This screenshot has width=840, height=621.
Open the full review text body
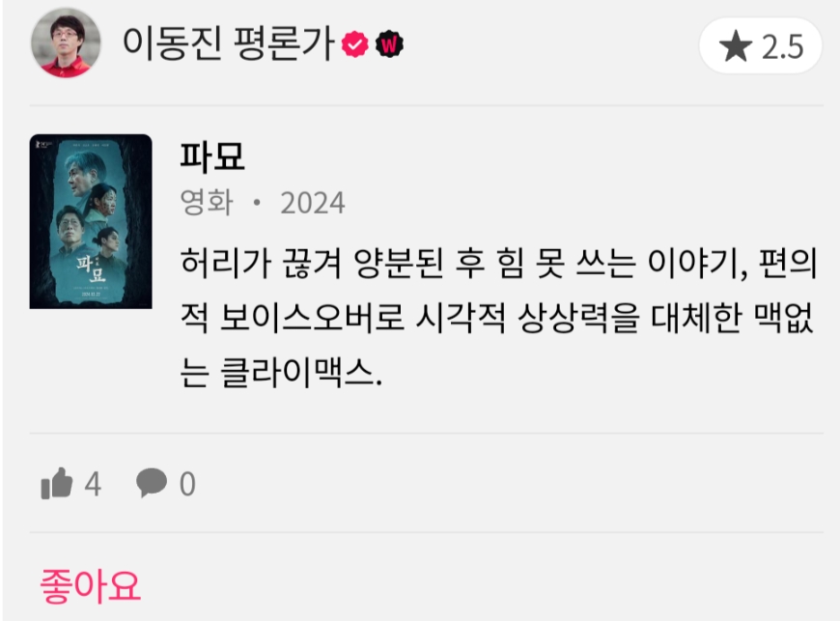(x=498, y=317)
